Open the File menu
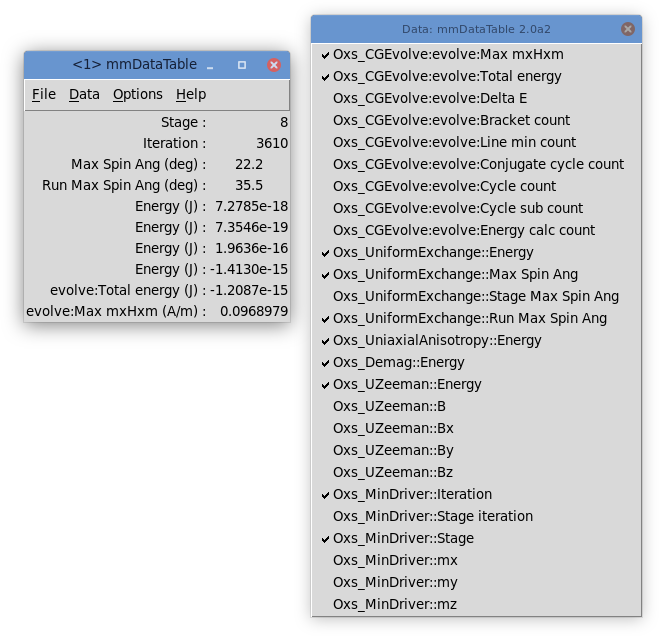The image size is (659, 636). pos(44,94)
